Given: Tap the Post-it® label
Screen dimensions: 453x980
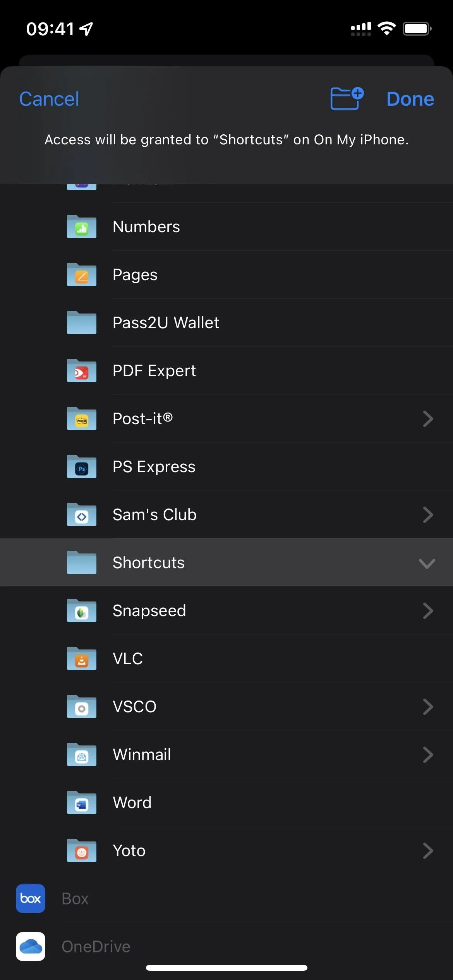Looking at the screenshot, I should [142, 419].
